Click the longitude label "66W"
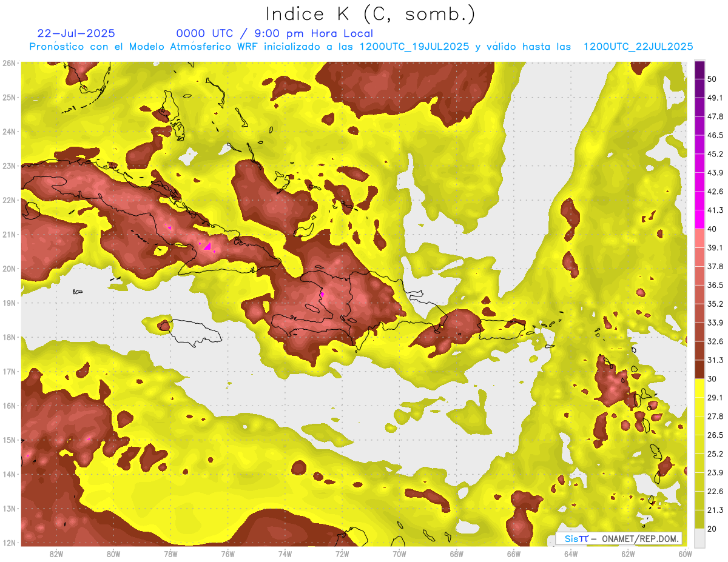This screenshot has height=562, width=728. [514, 554]
